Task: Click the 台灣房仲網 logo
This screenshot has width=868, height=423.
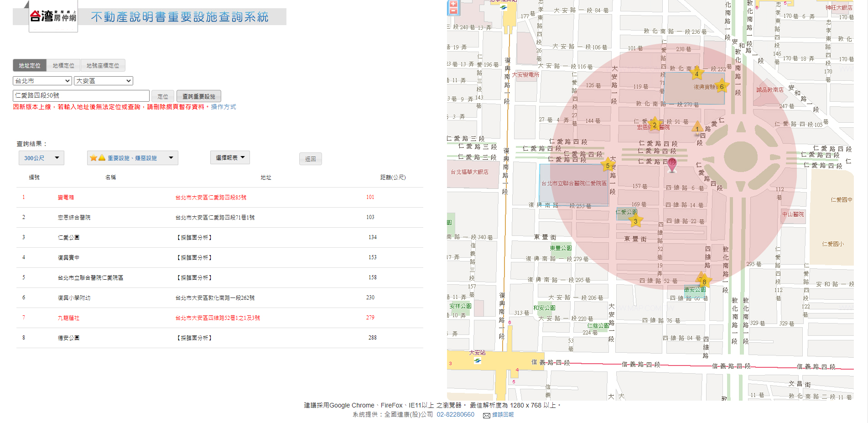Action: coord(53,17)
